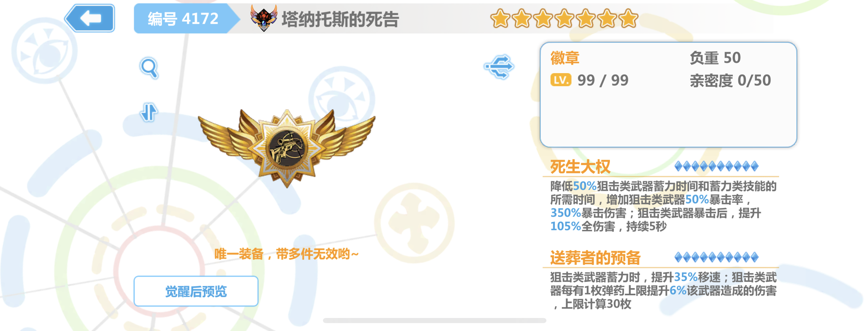Open the magnifier zoom icon
Screen dimensions: 868x331
tap(149, 68)
